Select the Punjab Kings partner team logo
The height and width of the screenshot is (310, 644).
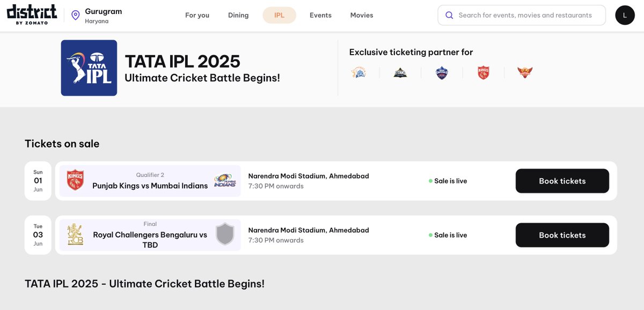[484, 72]
